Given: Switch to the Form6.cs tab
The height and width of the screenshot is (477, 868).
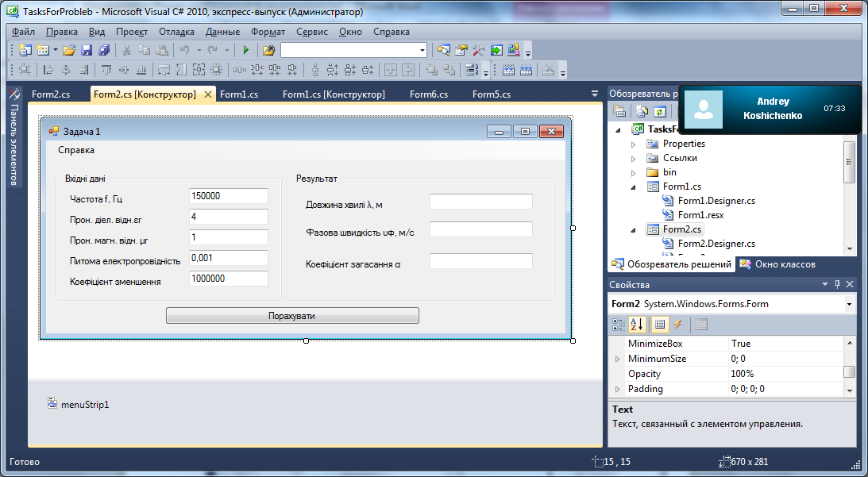Looking at the screenshot, I should [x=429, y=94].
